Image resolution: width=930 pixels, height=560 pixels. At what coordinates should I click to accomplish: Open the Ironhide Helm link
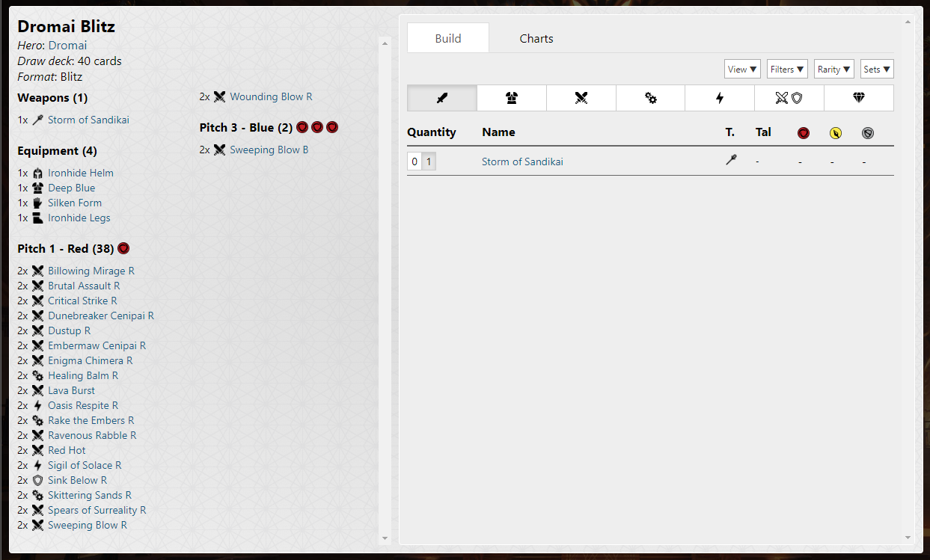(x=81, y=173)
